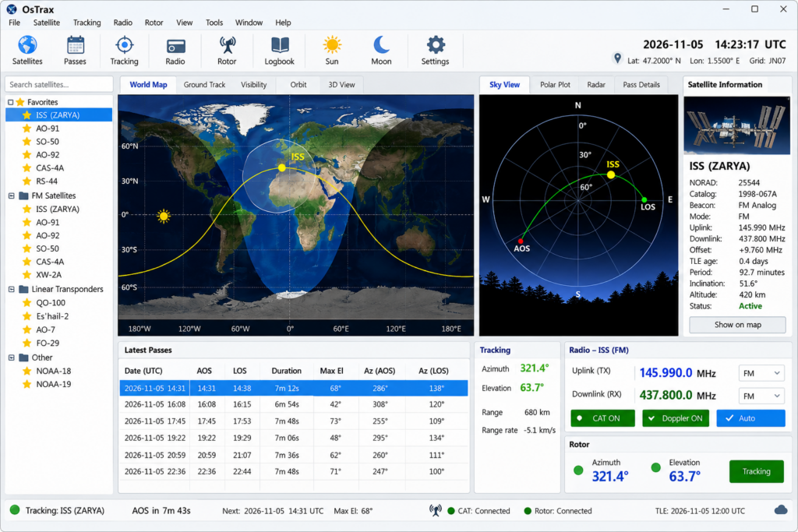
Task: Select AO-7 in the satellite tree
Action: pyautogui.click(x=45, y=329)
